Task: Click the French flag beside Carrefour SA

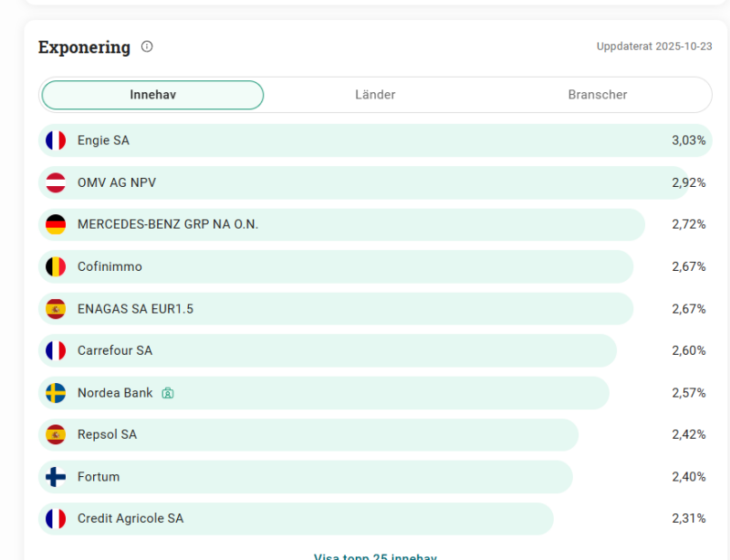Action: 56,350
